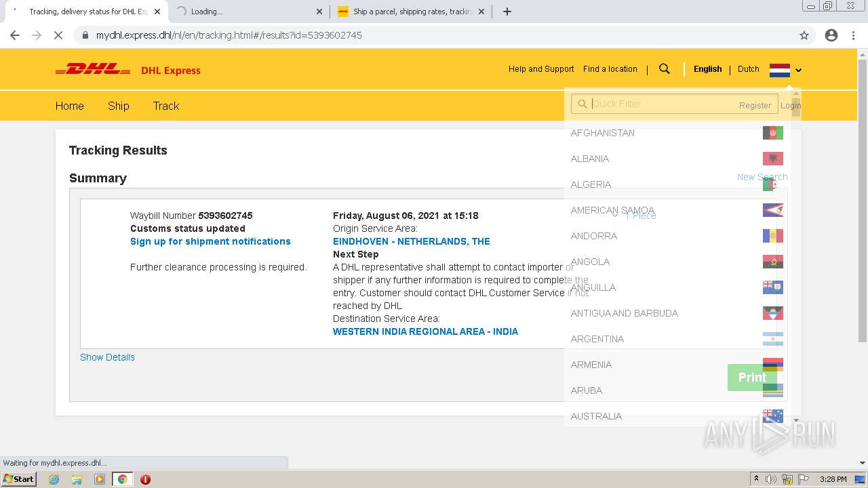Open the Windows Start menu

coord(19,479)
